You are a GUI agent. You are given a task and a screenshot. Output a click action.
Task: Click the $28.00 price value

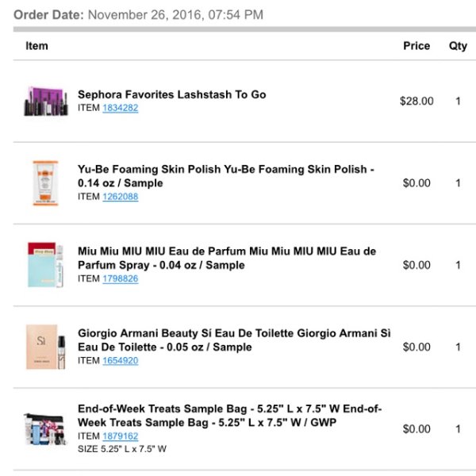tap(416, 101)
